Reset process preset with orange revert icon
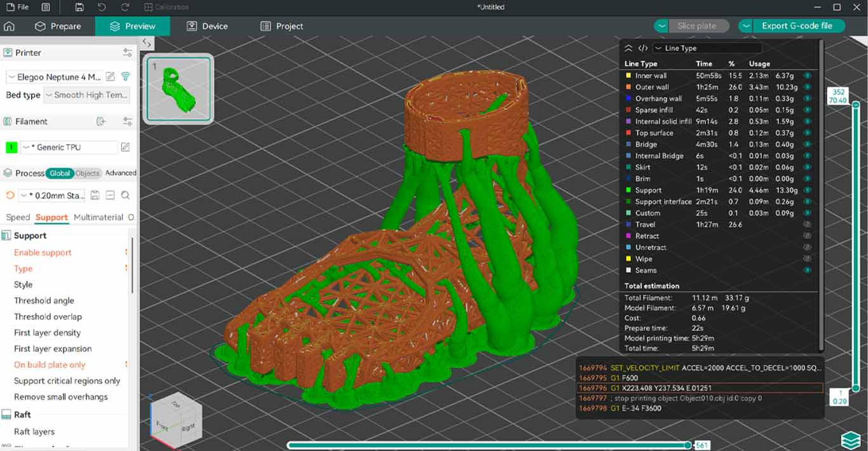This screenshot has height=451, width=868. pos(10,196)
